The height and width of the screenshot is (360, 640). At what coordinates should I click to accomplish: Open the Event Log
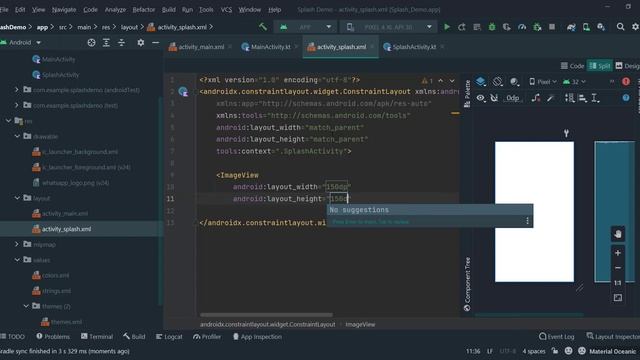pos(556,337)
